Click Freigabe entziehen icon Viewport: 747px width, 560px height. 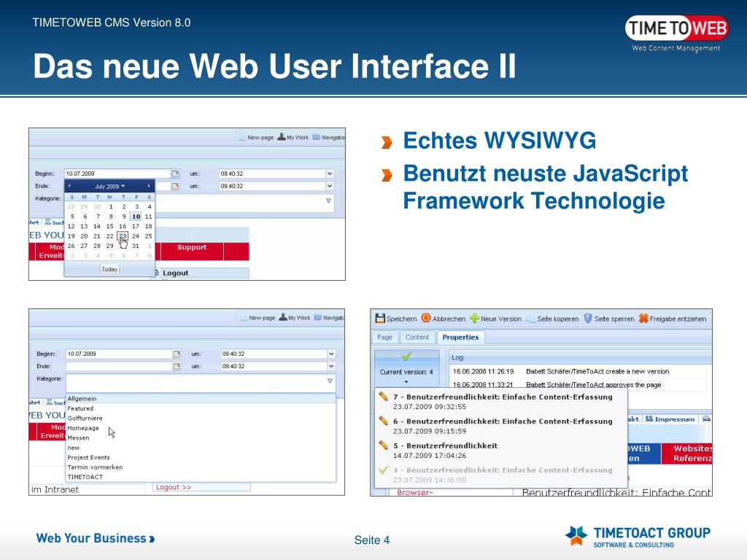(x=643, y=318)
